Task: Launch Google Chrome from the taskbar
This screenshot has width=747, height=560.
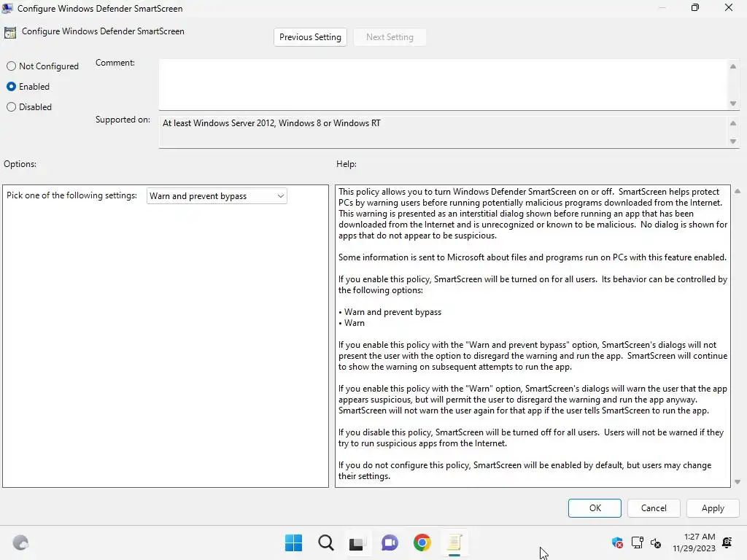Action: (x=422, y=542)
